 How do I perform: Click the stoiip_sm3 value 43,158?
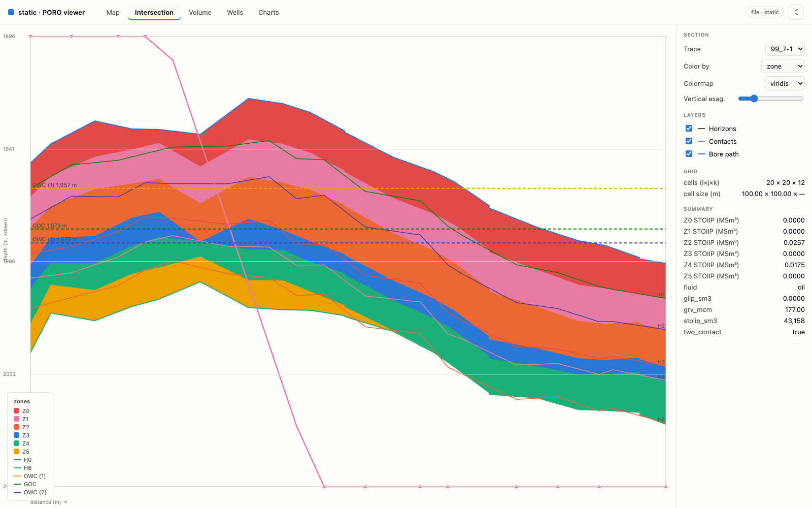click(794, 321)
